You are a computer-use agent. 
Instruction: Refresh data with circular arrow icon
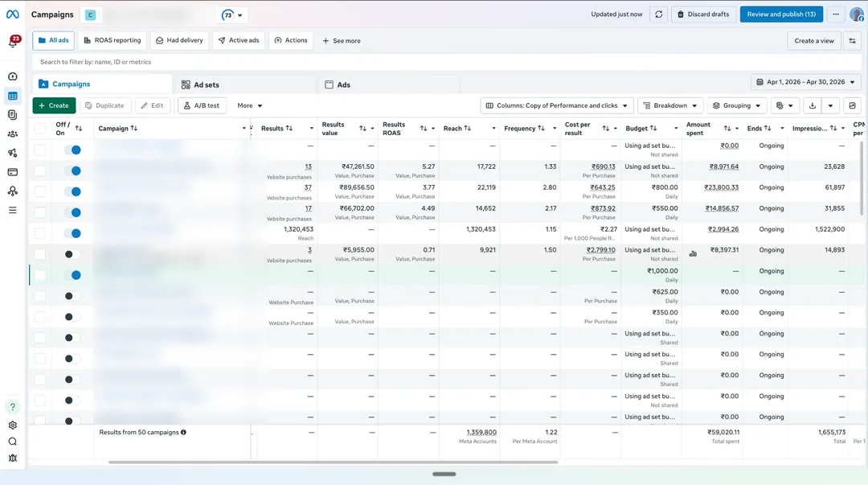tap(658, 14)
